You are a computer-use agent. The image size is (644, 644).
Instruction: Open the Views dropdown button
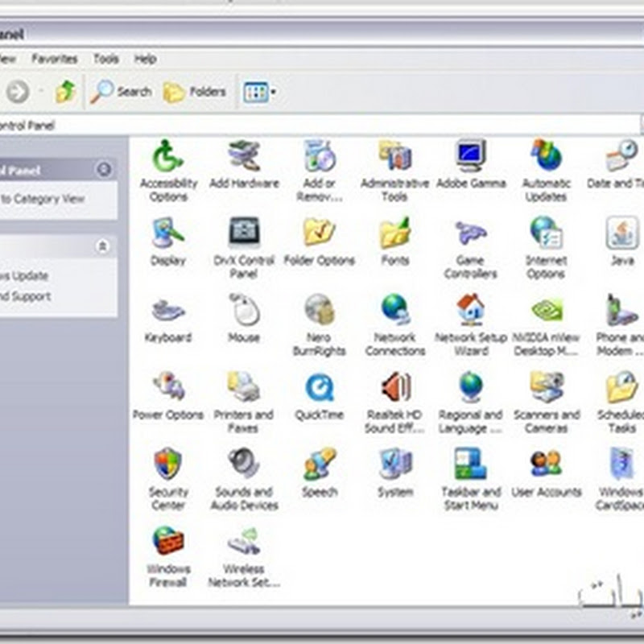coord(259,92)
